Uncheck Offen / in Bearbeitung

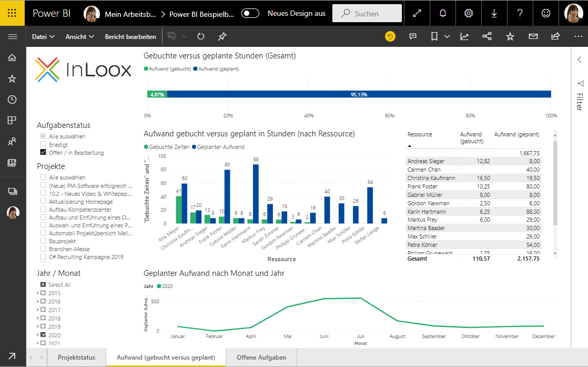pyautogui.click(x=43, y=152)
